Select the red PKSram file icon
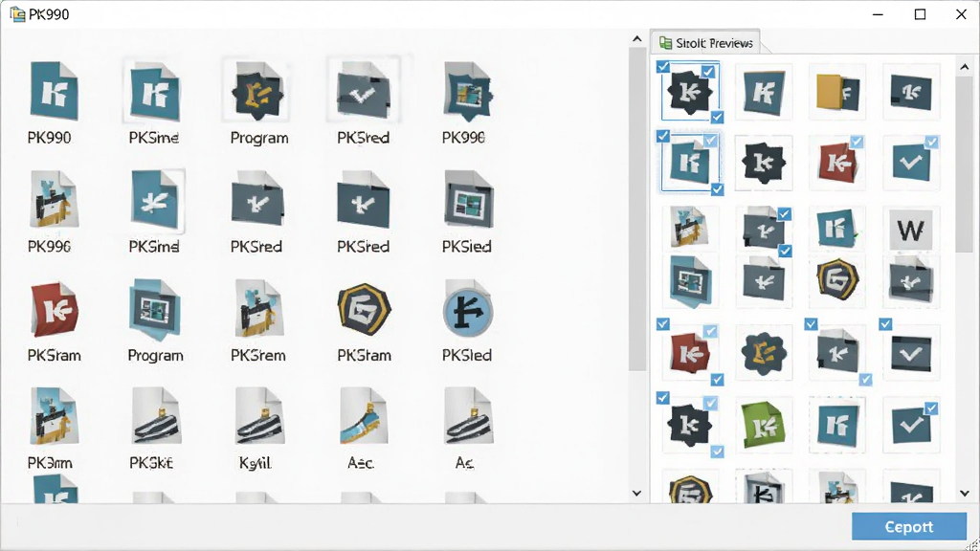The image size is (980, 551). pos(54,309)
